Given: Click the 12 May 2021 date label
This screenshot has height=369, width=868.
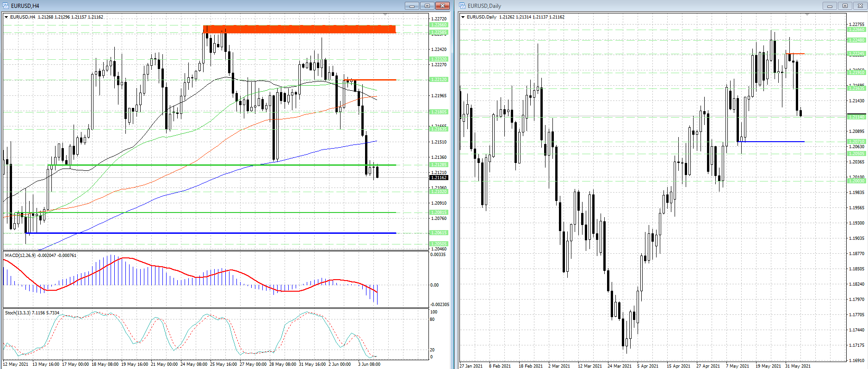Looking at the screenshot, I should click(x=16, y=364).
